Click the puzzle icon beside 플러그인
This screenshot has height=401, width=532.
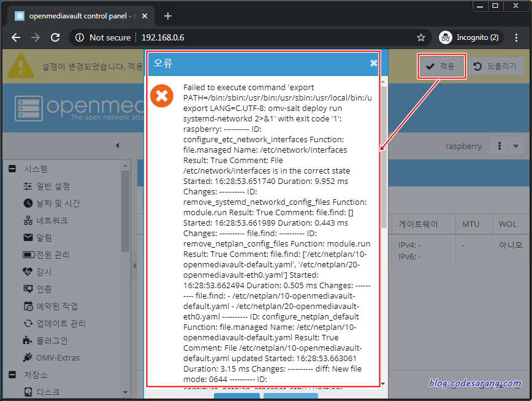coord(28,340)
